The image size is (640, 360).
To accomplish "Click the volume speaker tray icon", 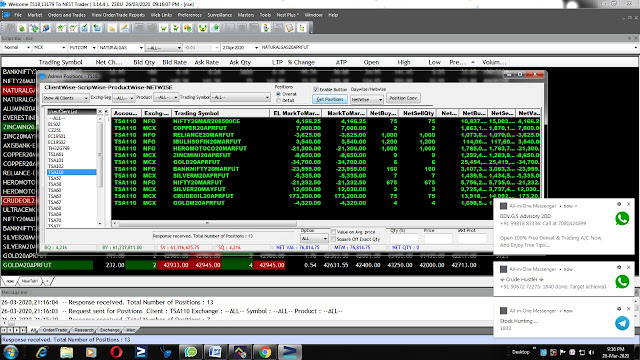I will [591, 352].
